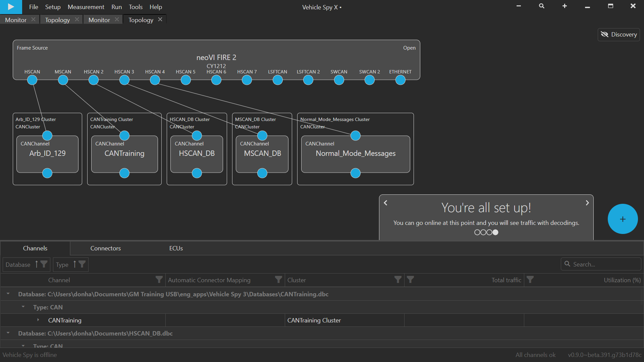Click top connector of CANTraining channel
The height and width of the screenshot is (362, 644).
(124, 136)
